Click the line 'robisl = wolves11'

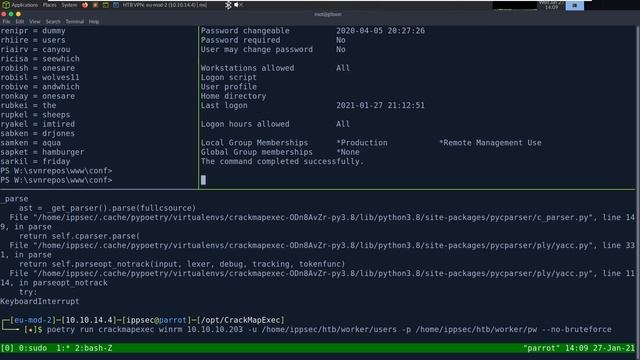[40, 78]
